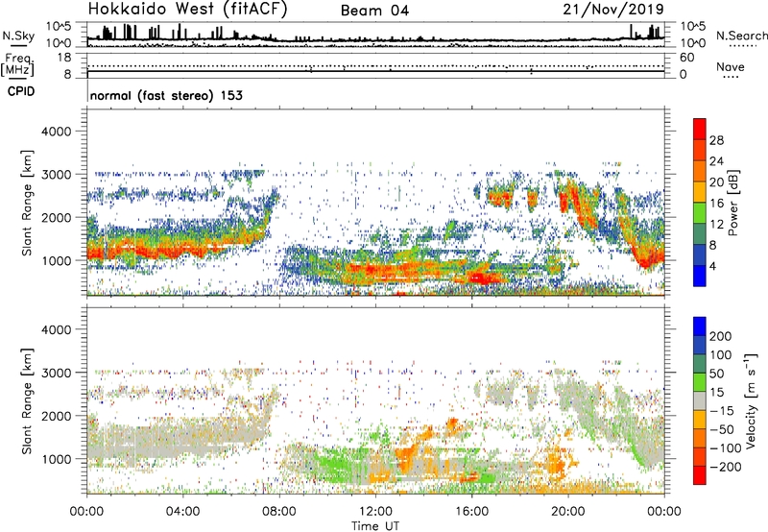The height and width of the screenshot is (532, 768).
Task: Click the "Freq. [MHz]" axis label
Action: 17,64
